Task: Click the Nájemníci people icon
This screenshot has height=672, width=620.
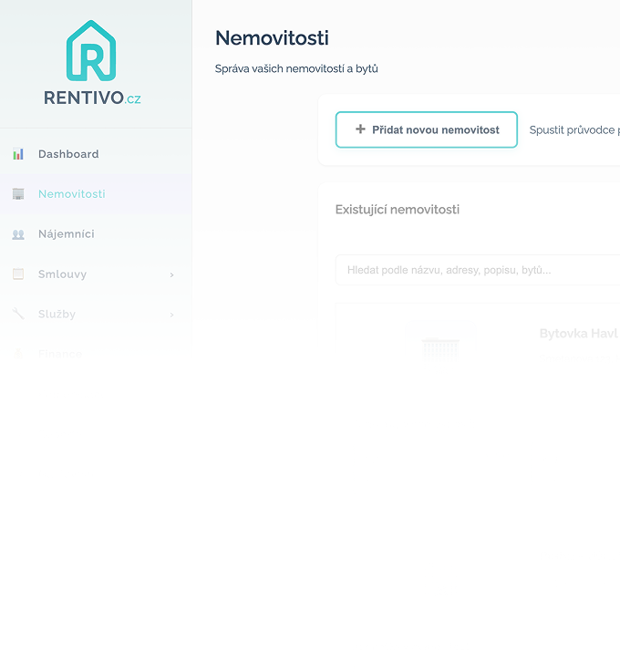Action: 18,234
